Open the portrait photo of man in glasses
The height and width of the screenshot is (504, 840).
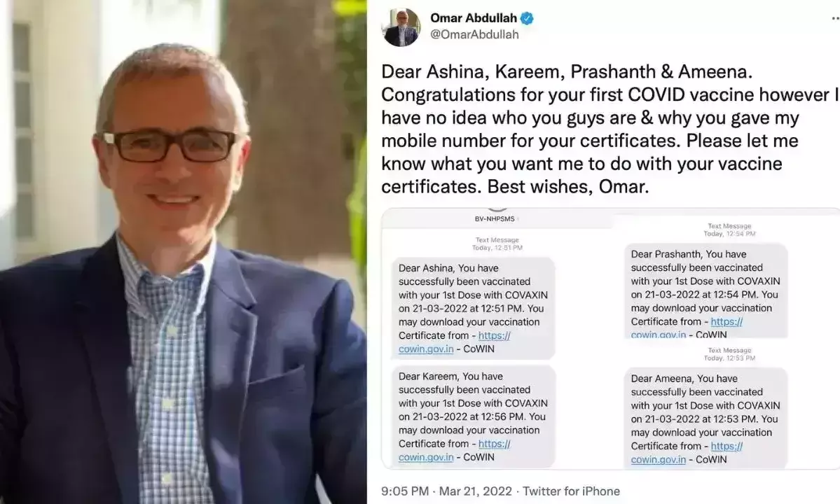coord(184,252)
